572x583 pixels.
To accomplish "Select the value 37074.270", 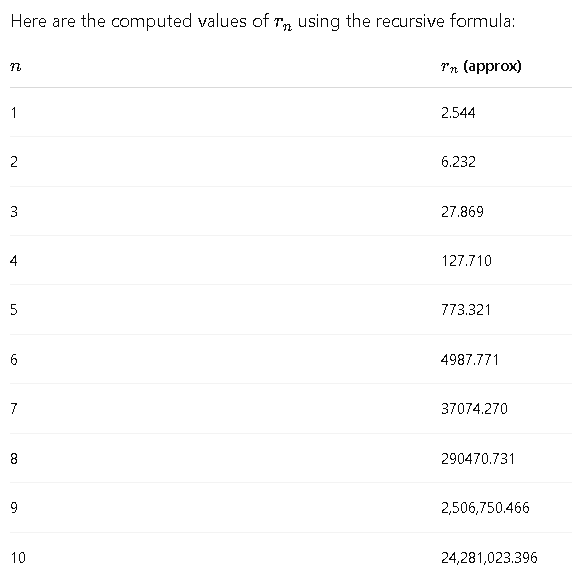I will pos(474,409).
